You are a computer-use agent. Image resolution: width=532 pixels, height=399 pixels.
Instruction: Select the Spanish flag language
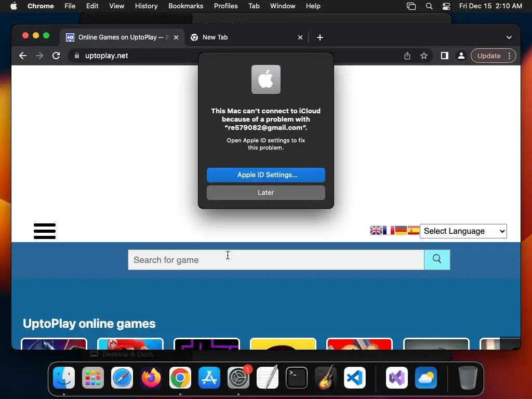(413, 230)
